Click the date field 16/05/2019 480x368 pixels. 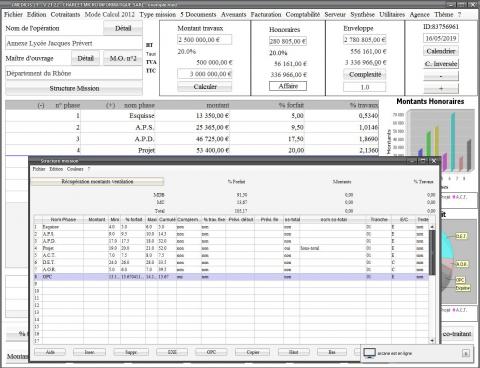[441, 38]
